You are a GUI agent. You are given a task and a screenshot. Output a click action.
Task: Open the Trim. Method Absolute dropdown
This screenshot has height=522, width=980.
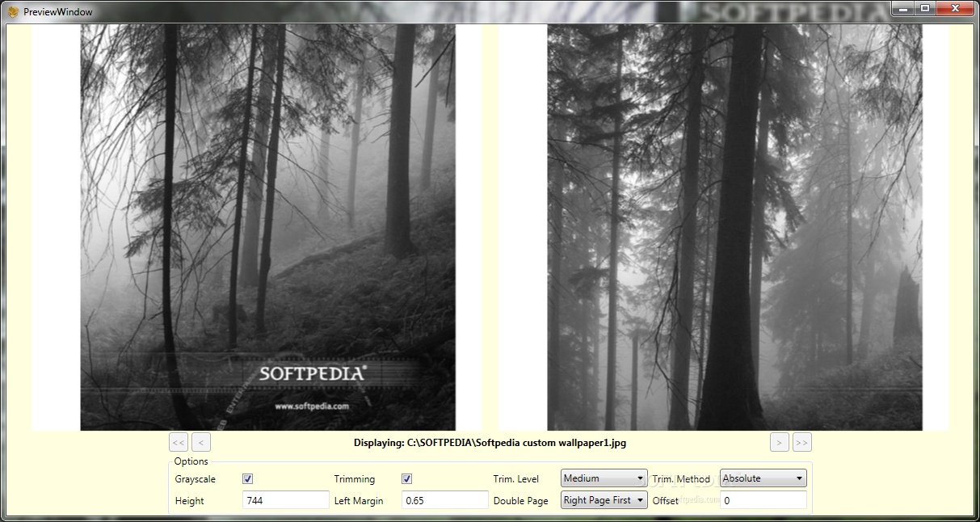763,478
